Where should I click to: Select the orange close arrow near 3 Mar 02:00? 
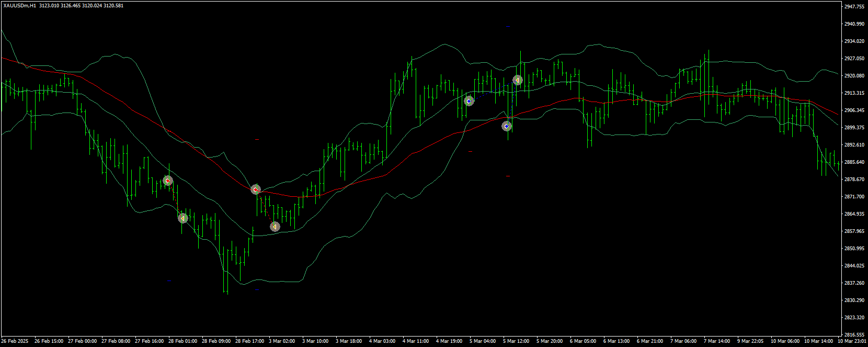[x=275, y=227]
